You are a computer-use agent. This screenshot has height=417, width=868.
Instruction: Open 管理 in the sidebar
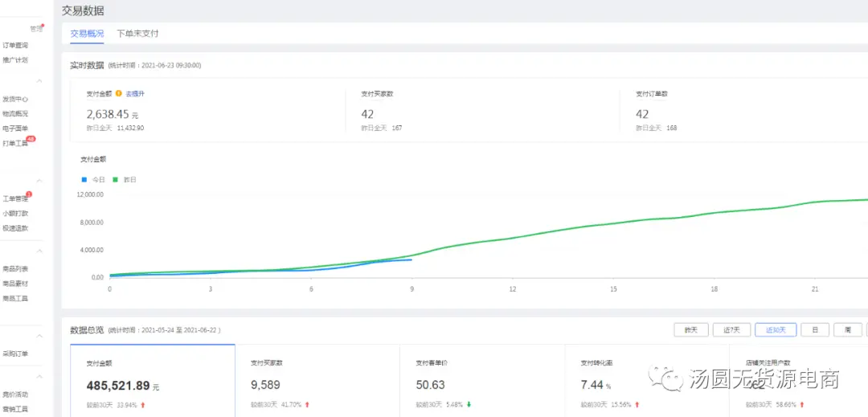pos(36,29)
